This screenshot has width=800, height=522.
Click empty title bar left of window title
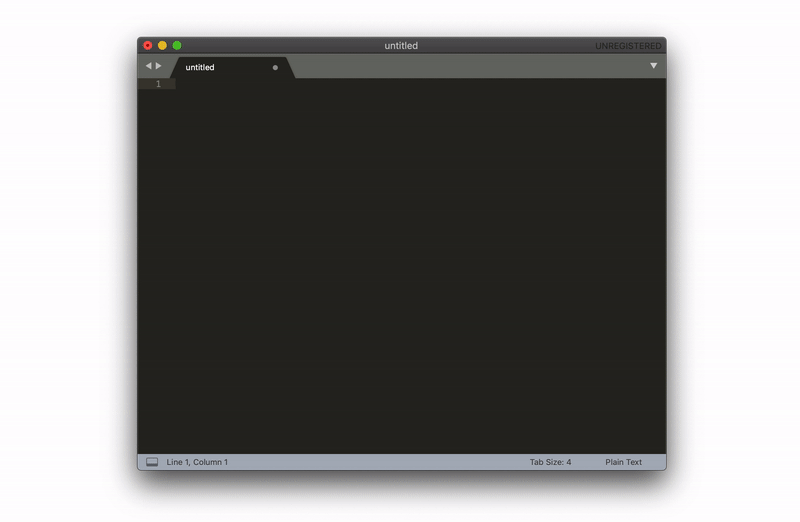[x=280, y=46]
